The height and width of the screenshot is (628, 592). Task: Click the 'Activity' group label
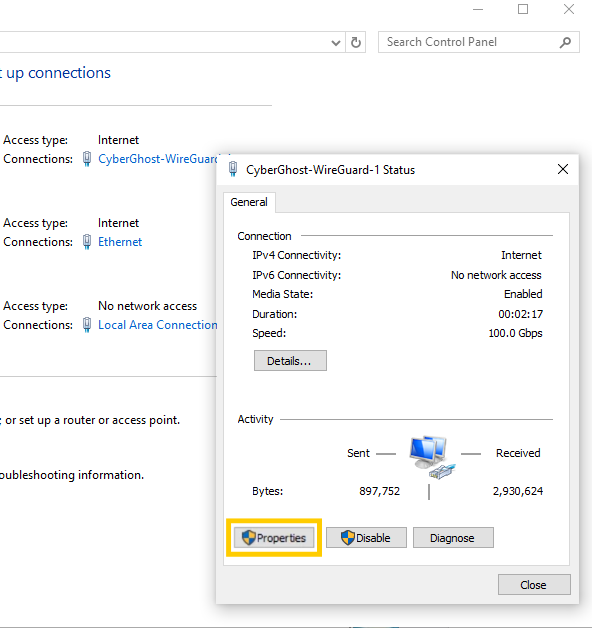(255, 419)
